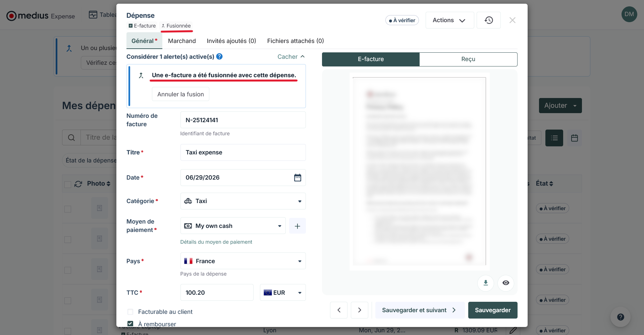Click the eye preview icon
Image resolution: width=644 pixels, height=335 pixels.
(x=506, y=283)
